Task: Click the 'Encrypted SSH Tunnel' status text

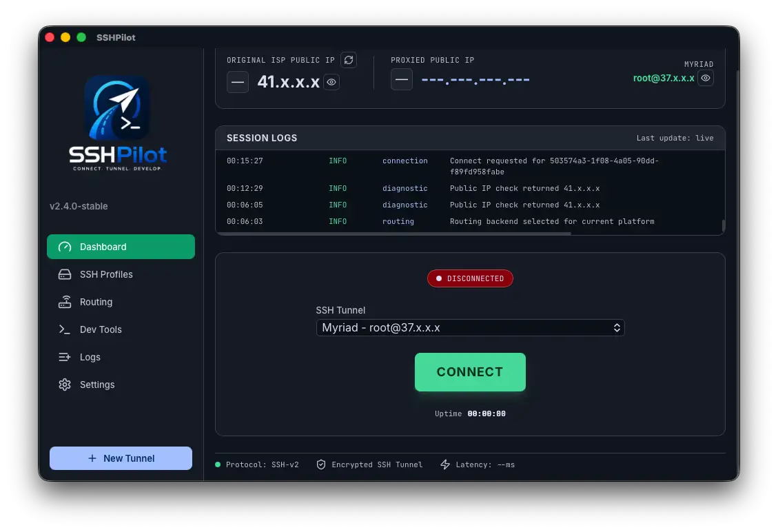Action: [377, 464]
